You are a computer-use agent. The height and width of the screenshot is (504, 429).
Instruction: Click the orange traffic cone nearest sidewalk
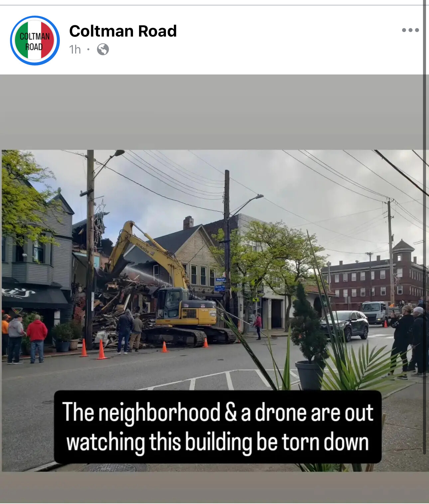pyautogui.click(x=84, y=348)
